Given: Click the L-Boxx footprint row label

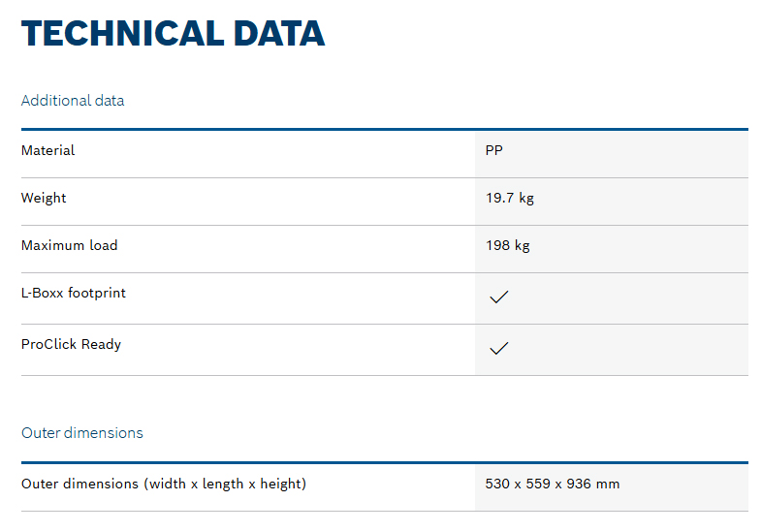Looking at the screenshot, I should [x=74, y=293].
